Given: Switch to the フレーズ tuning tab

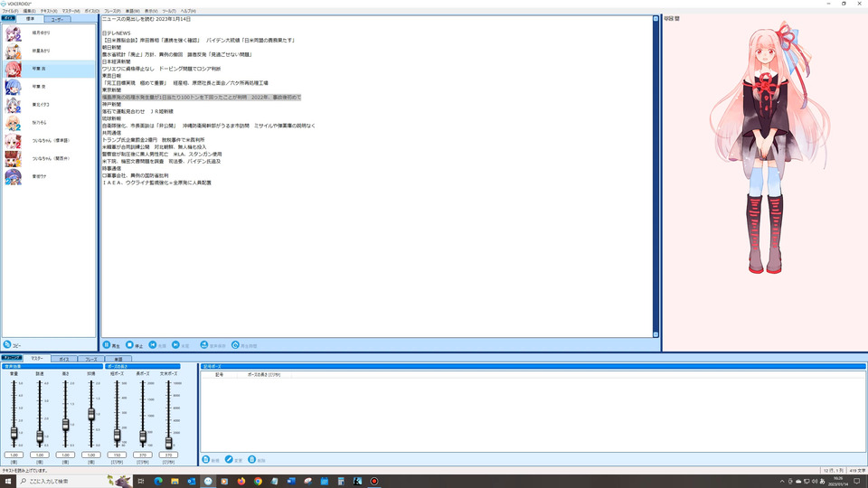Looking at the screenshot, I should pyautogui.click(x=90, y=359).
